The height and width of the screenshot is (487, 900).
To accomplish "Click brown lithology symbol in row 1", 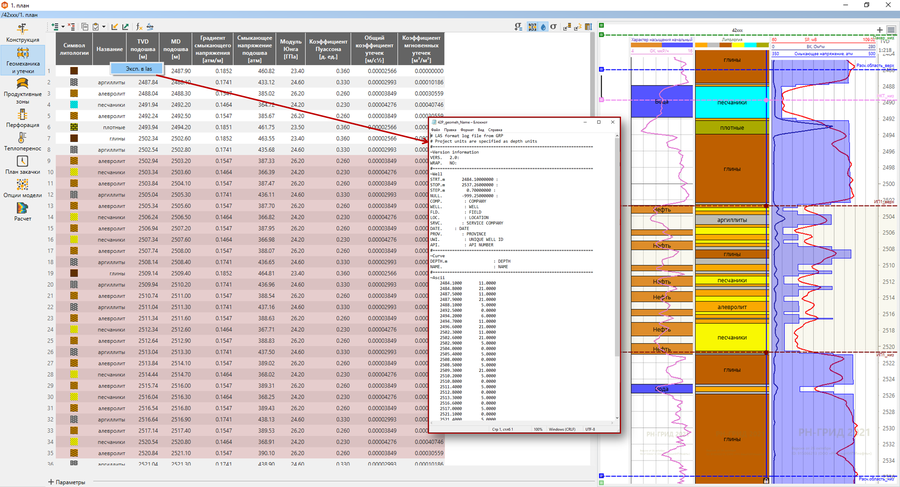I will (x=75, y=70).
